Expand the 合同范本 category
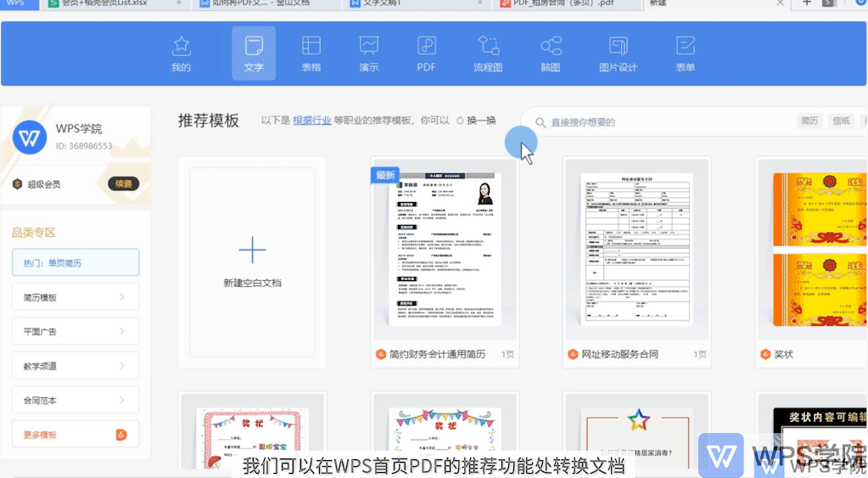The width and height of the screenshot is (868, 478). click(76, 400)
